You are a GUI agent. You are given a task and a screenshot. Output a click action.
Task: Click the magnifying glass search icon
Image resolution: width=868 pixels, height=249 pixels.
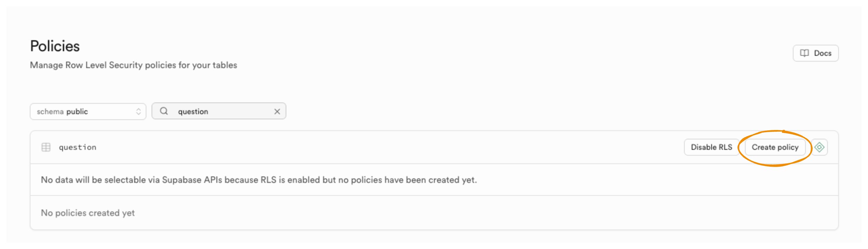click(164, 111)
